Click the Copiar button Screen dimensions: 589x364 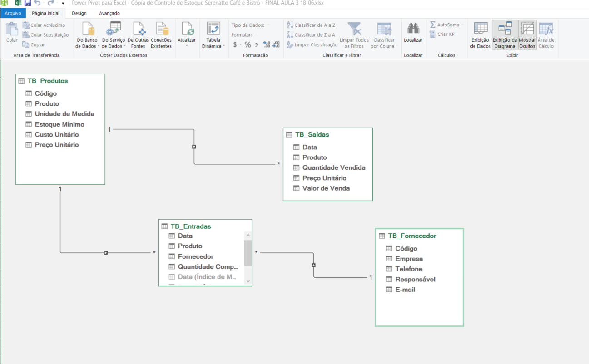(x=34, y=44)
